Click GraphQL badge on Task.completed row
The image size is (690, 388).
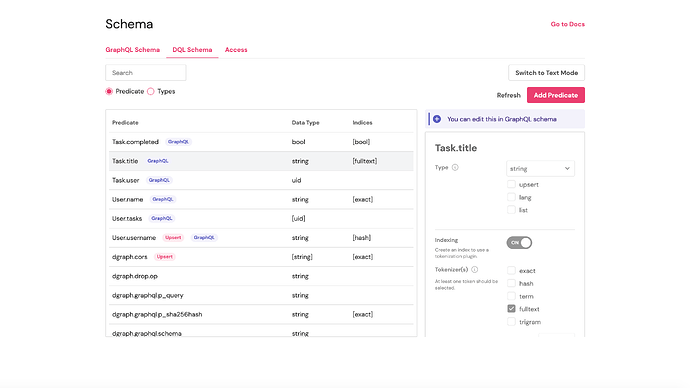tap(178, 142)
